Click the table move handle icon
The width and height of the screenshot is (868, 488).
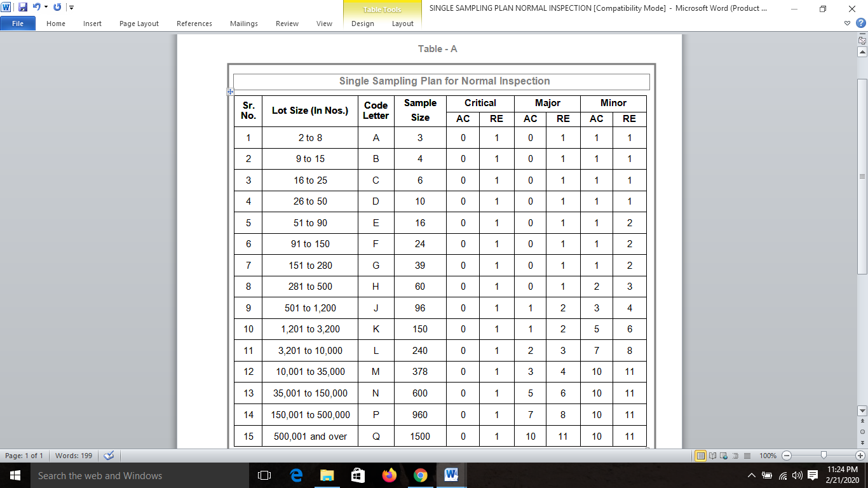(x=231, y=91)
